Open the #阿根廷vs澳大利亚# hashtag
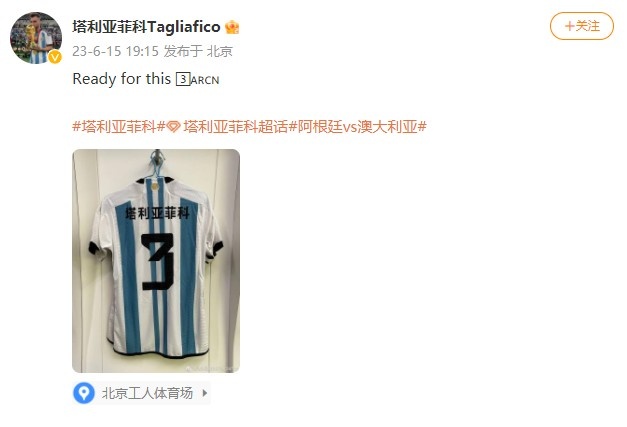 tap(357, 127)
